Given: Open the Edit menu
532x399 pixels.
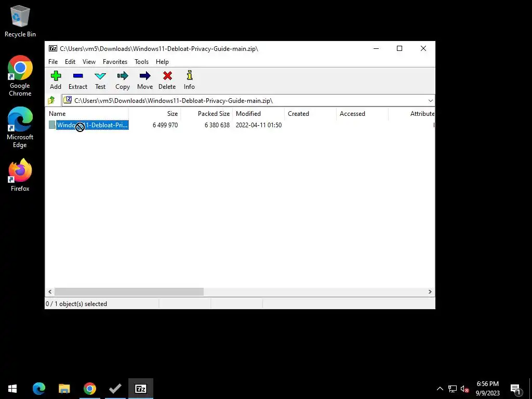Looking at the screenshot, I should tap(70, 62).
